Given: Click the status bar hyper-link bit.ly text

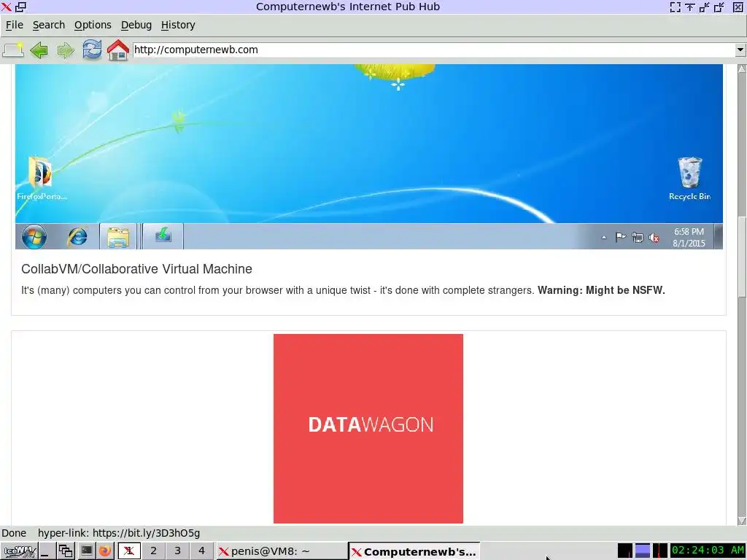Looking at the screenshot, I should point(119,533).
